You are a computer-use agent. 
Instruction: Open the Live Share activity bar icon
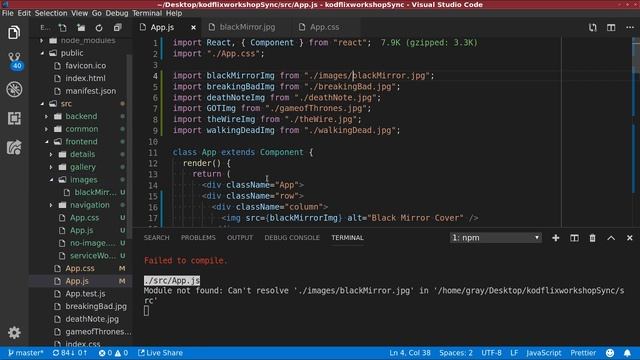coord(14,147)
